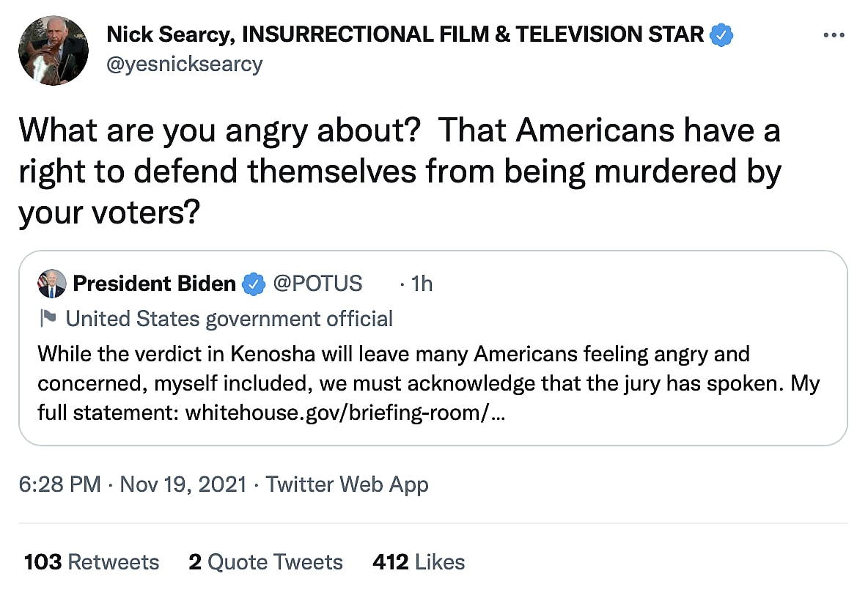Click the Twitter Web App source label
This screenshot has height=598, width=868.
(x=347, y=484)
